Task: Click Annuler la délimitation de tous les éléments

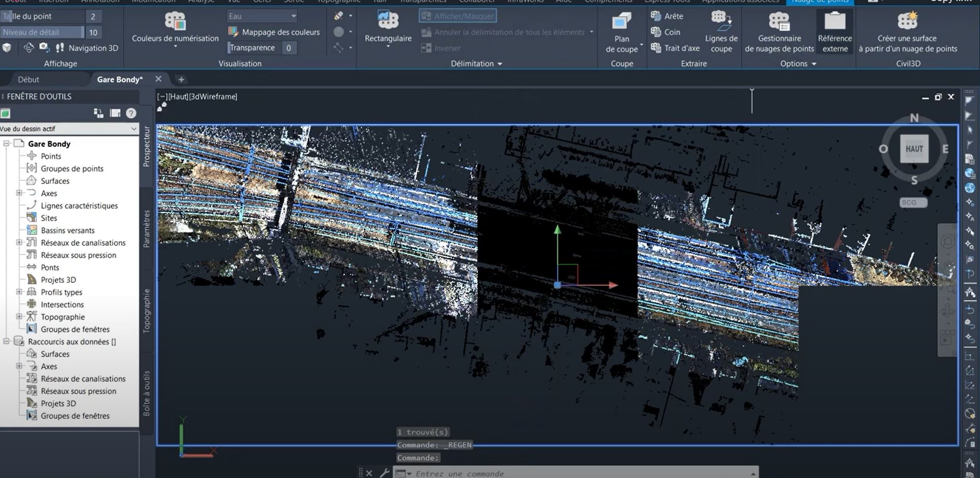Action: coord(503,32)
